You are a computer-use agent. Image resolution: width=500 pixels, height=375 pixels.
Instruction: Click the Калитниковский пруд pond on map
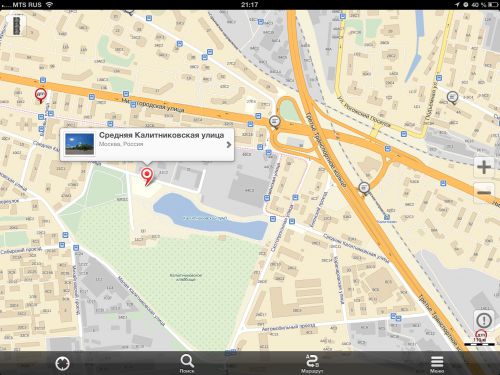tap(207, 216)
